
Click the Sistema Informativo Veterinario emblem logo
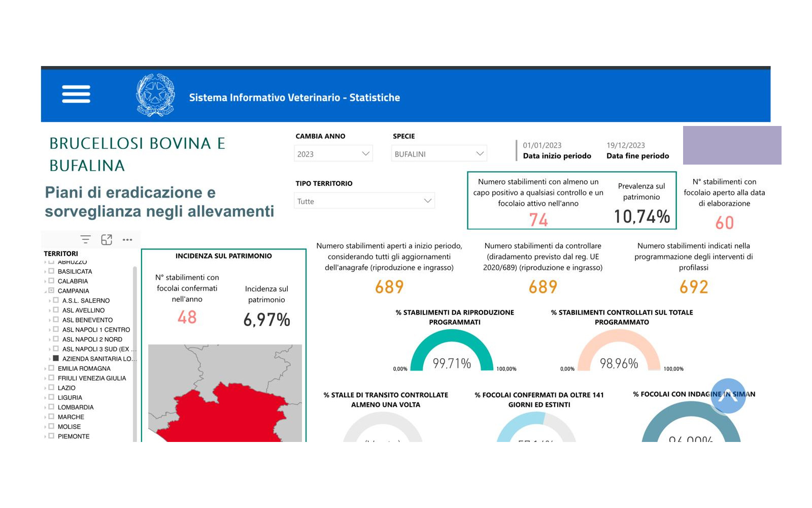point(155,94)
